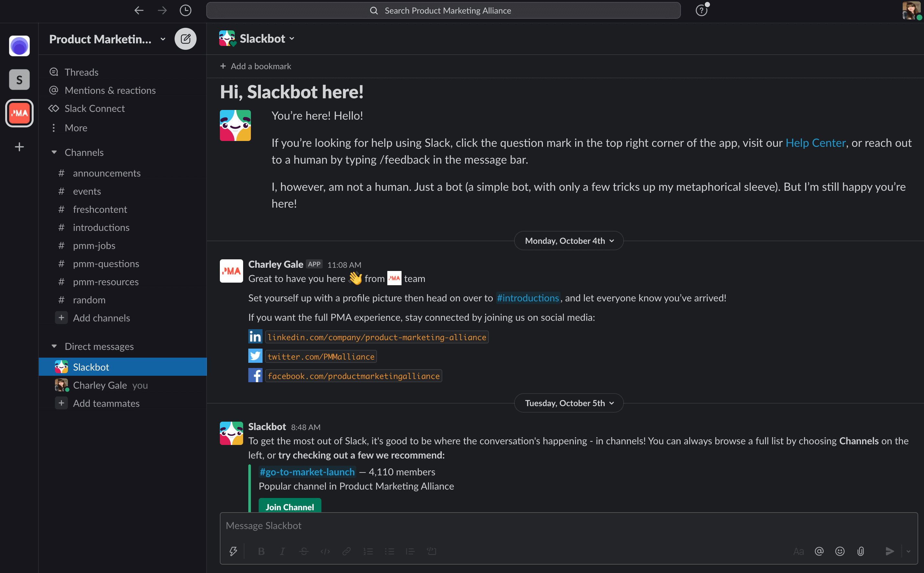
Task: Click the shortcuts lightning bolt icon
Action: point(233,551)
